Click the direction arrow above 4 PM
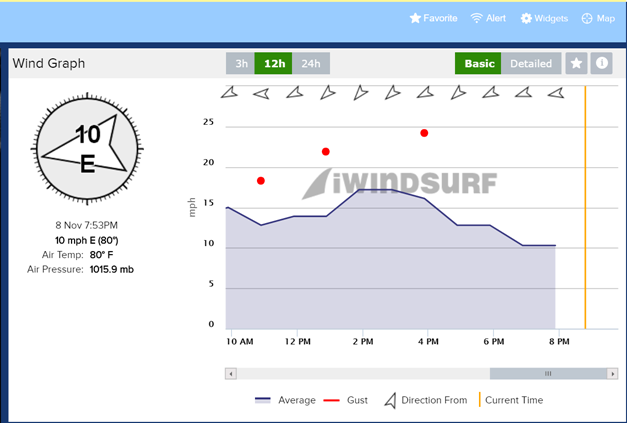Image resolution: width=627 pixels, height=423 pixels. coord(425,93)
